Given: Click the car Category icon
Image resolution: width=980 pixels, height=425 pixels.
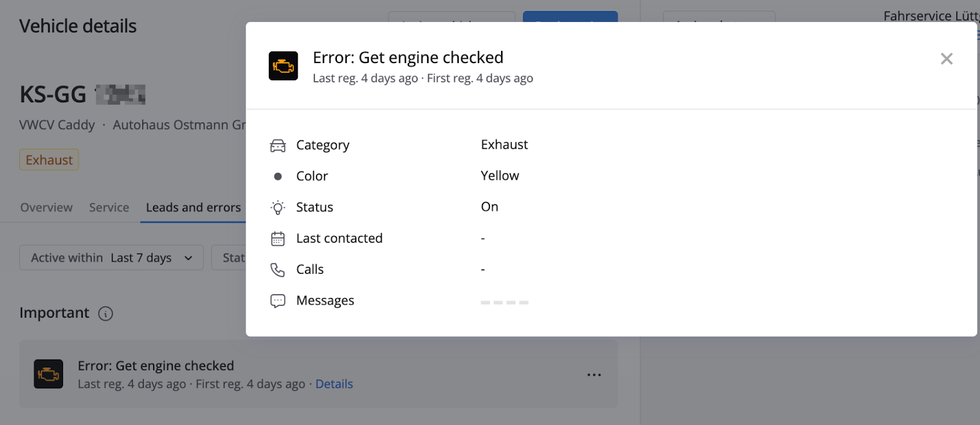Looking at the screenshot, I should click(x=278, y=146).
